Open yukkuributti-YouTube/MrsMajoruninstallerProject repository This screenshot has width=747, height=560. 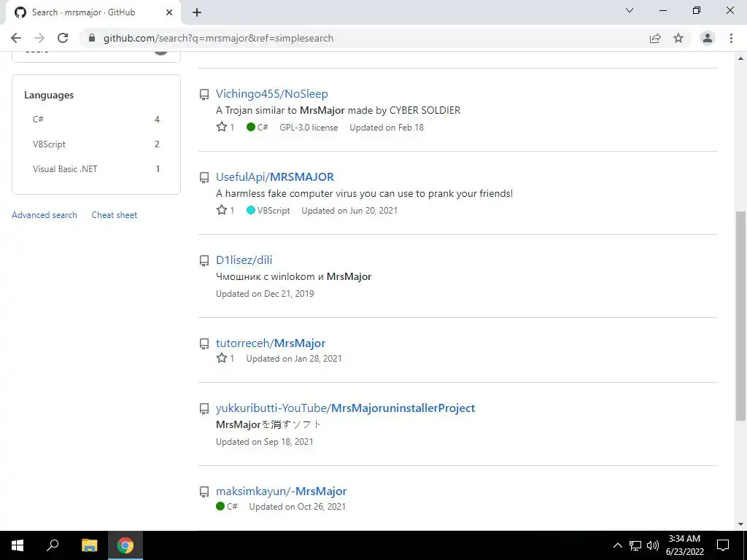pyautogui.click(x=345, y=408)
